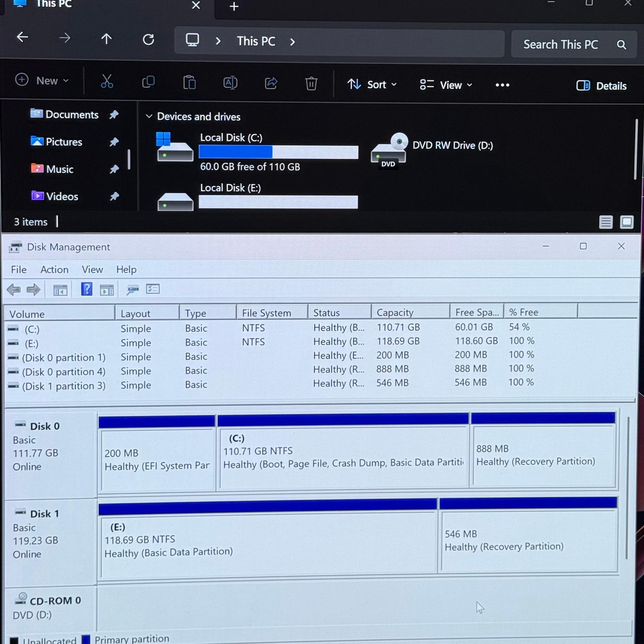Click the Up arrow in File Explorer
The image size is (644, 644).
coord(106,39)
